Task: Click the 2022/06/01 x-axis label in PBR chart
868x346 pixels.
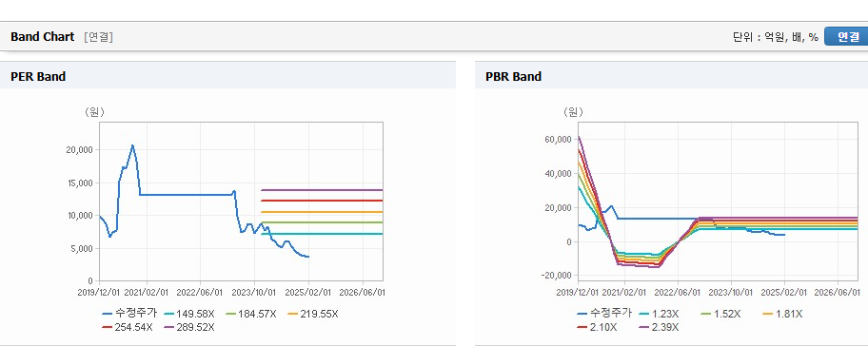Action: point(679,292)
